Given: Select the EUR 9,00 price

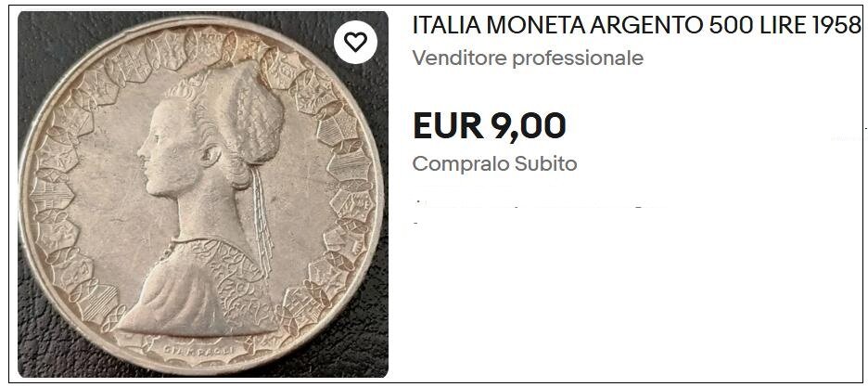Looking at the screenshot, I should point(490,125).
